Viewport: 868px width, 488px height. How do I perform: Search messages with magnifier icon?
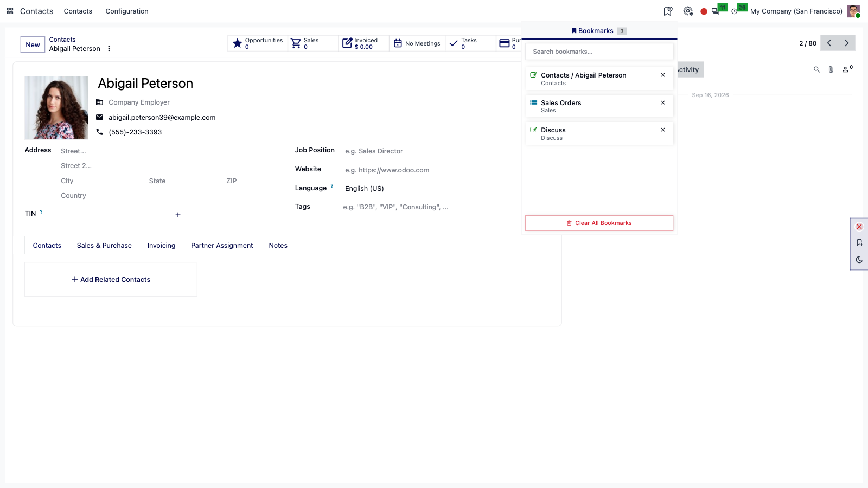coord(816,69)
